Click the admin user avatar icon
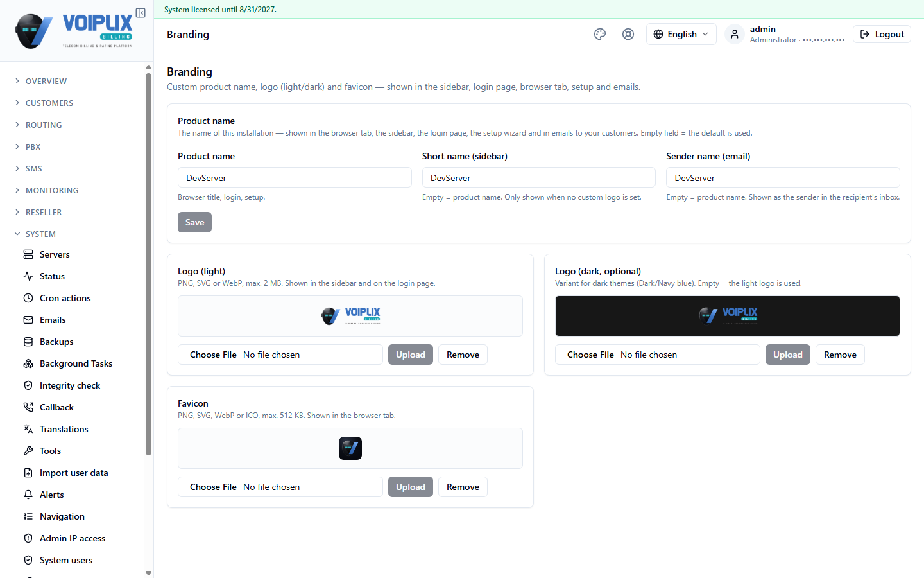The width and height of the screenshot is (924, 578). pos(735,34)
